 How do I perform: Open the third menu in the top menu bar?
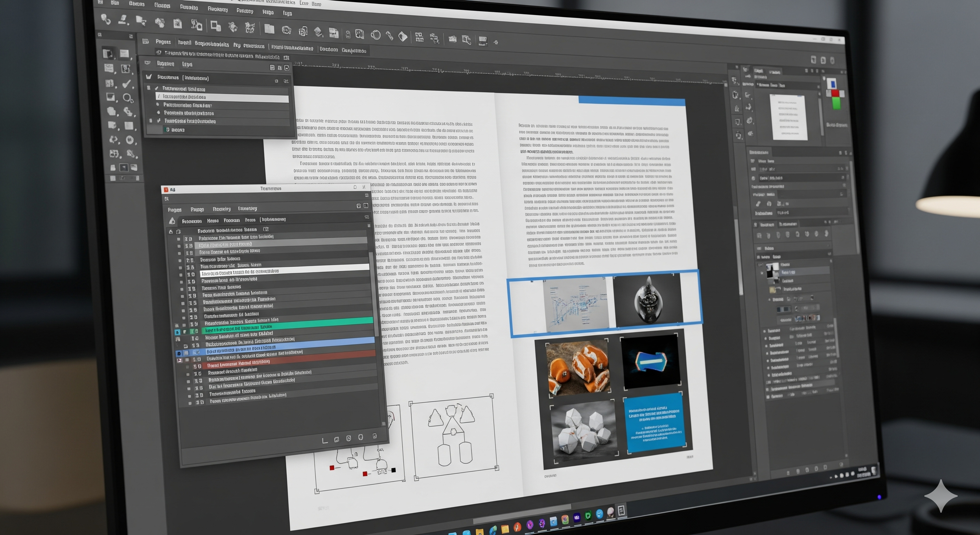click(162, 5)
